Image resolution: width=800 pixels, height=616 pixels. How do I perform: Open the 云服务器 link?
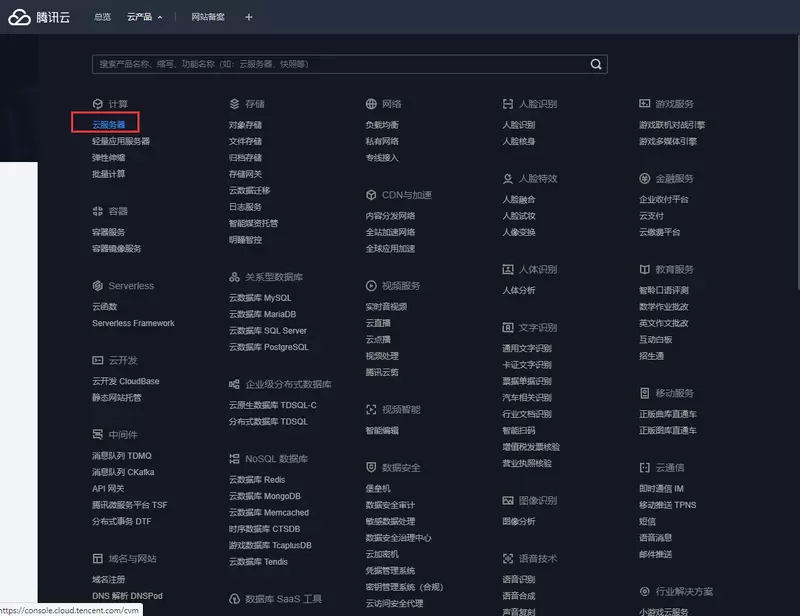108,125
